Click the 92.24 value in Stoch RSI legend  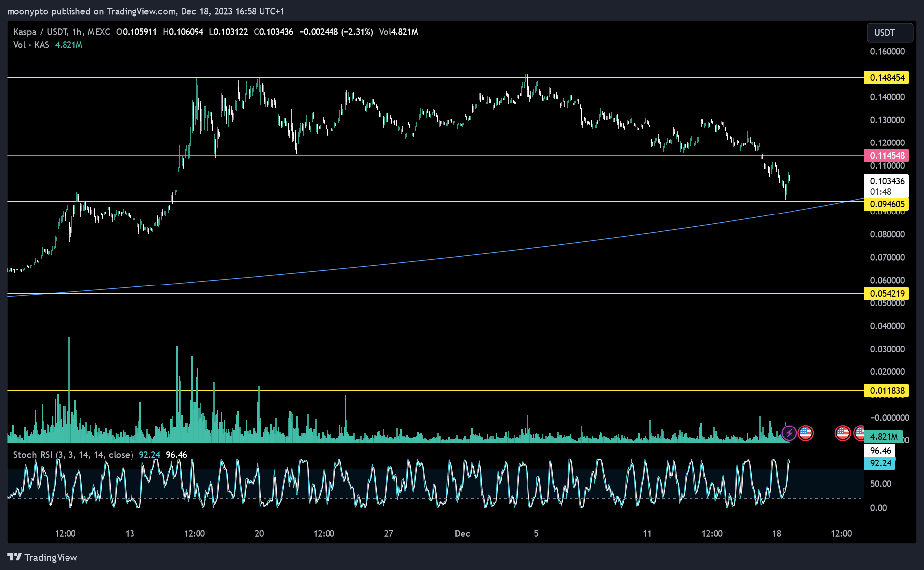tap(149, 455)
